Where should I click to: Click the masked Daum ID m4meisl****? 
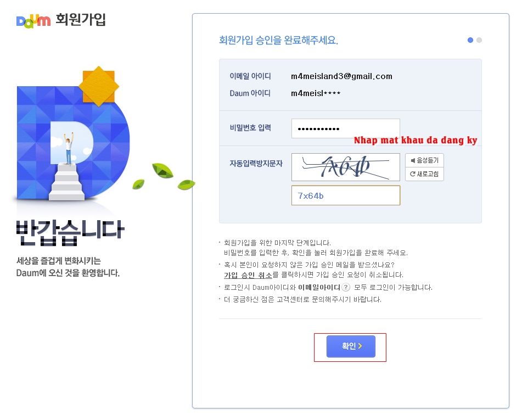pos(316,93)
